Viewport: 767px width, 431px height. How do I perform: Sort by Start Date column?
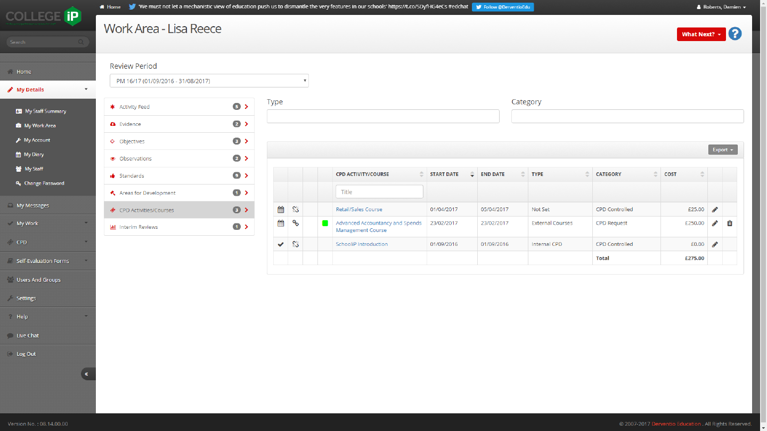point(452,174)
